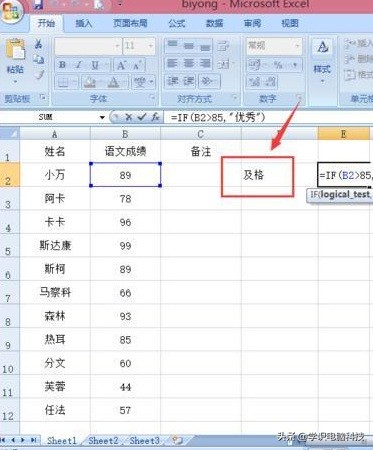Increase font size with the large A icon
This screenshot has height=450, width=373.
tap(121, 65)
